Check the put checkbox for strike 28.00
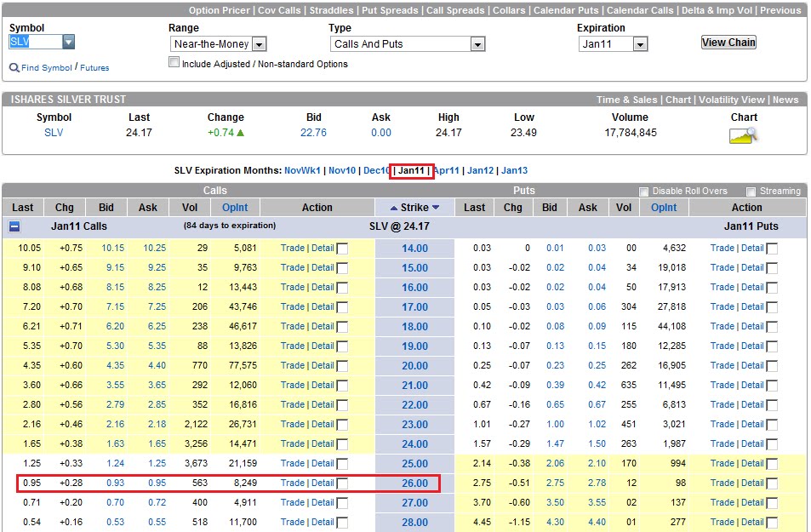Image resolution: width=811 pixels, height=532 pixels. click(x=772, y=523)
